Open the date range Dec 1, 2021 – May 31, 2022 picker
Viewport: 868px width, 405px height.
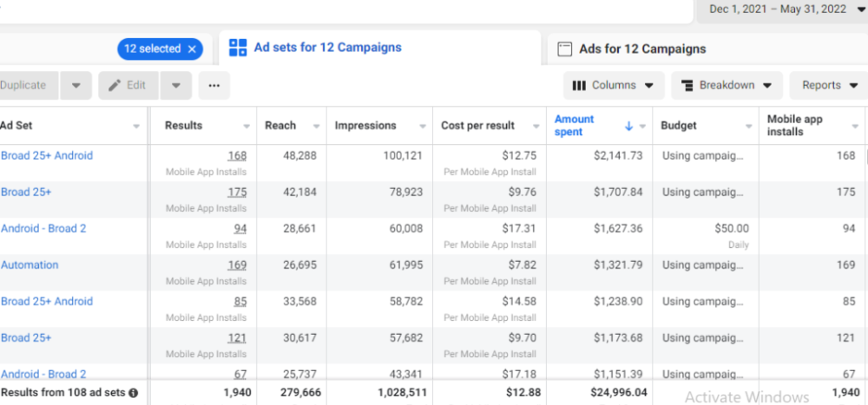click(783, 10)
